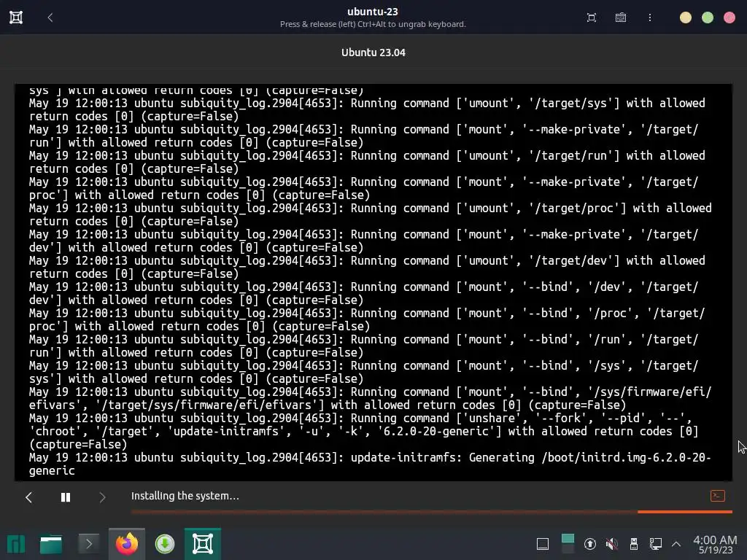The width and height of the screenshot is (747, 560).
Task: Select the Boxes app in the taskbar
Action: (203, 544)
